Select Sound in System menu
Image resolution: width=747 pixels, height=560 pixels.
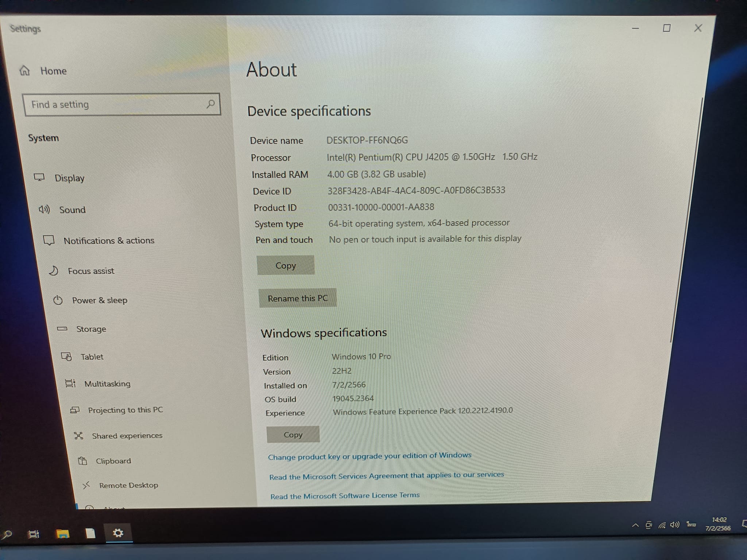[x=72, y=210]
